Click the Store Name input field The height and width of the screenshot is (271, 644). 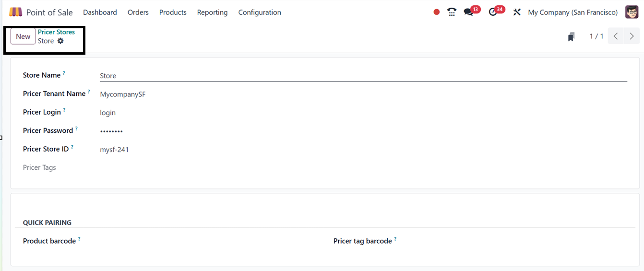pyautogui.click(x=363, y=76)
